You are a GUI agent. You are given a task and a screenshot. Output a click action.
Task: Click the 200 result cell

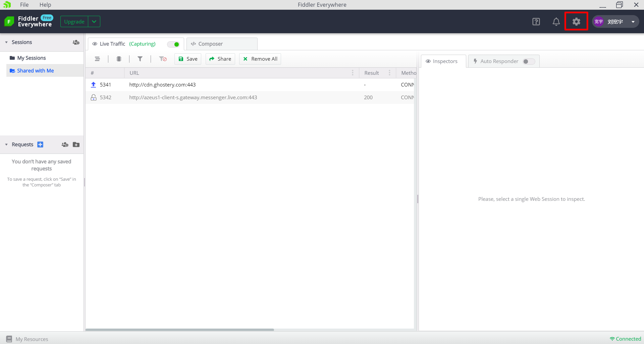pos(368,98)
